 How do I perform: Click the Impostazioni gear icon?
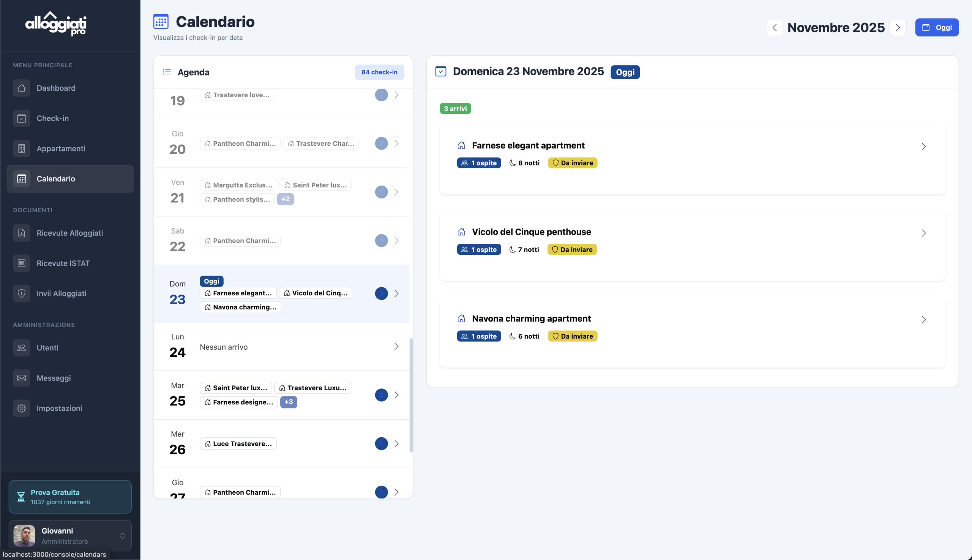(x=22, y=408)
